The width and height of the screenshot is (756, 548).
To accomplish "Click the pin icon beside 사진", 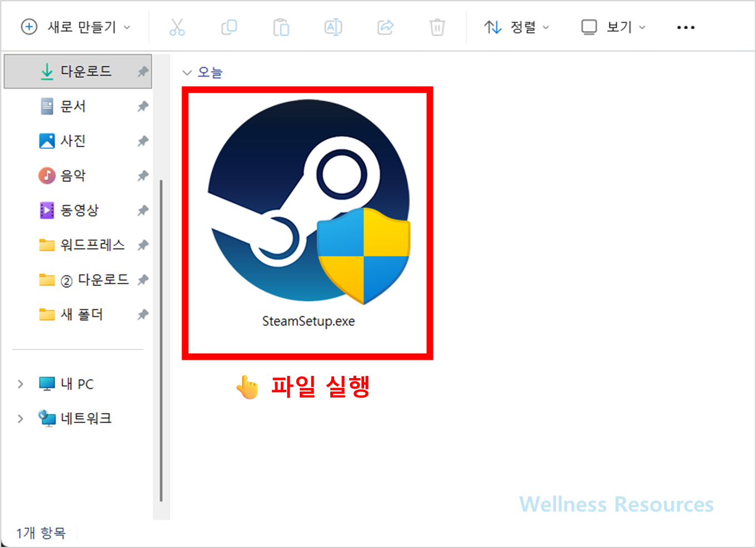I will click(143, 141).
